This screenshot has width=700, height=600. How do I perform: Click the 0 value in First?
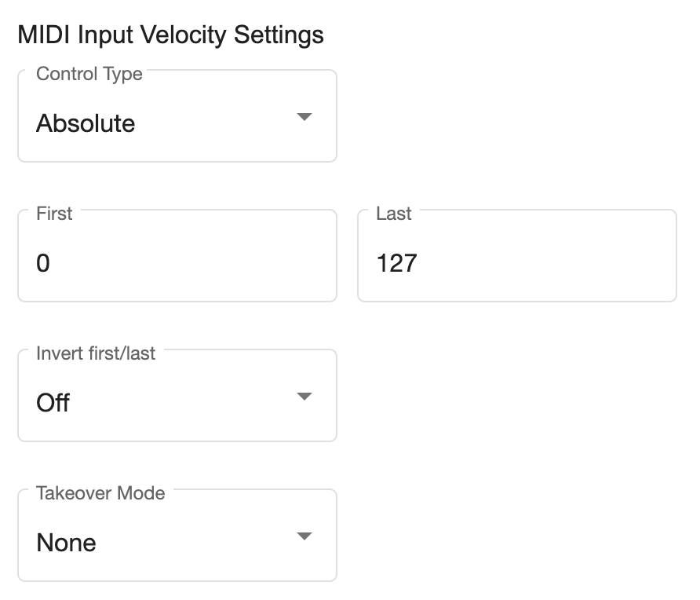pos(43,263)
